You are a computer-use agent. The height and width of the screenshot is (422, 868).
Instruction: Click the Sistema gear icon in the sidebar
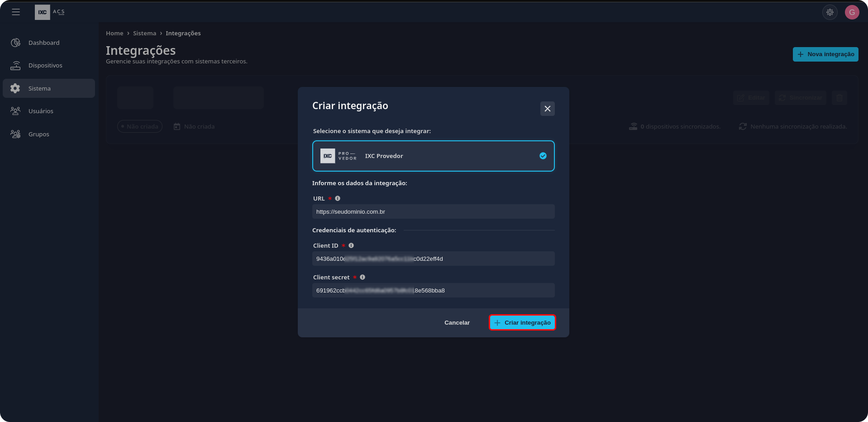point(15,88)
